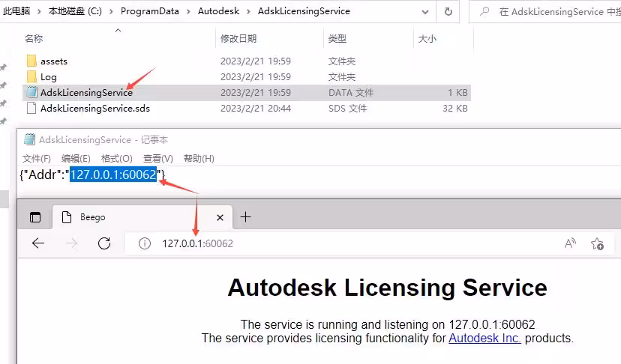Open a new browser tab
The width and height of the screenshot is (621, 364).
245,216
